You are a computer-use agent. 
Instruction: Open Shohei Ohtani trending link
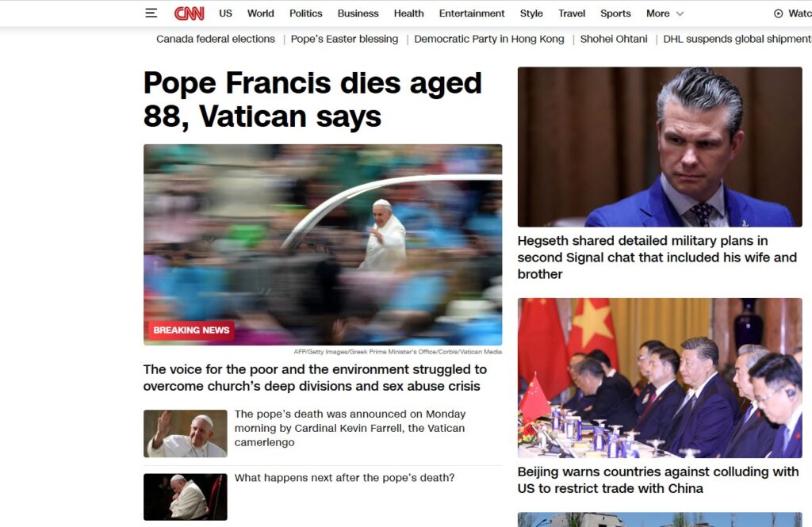point(614,39)
